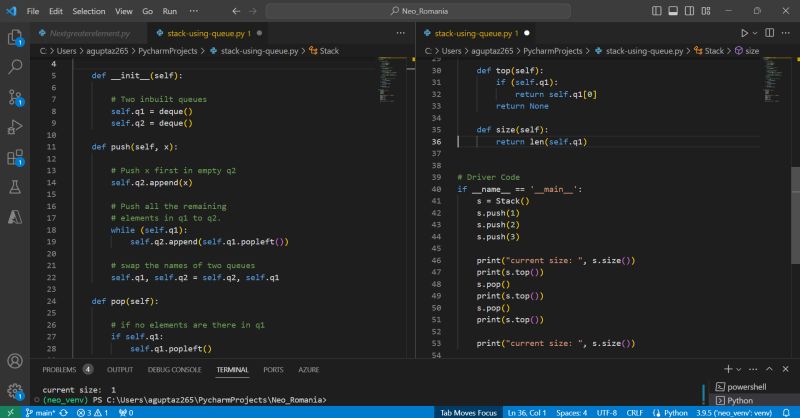Open the Source Control view
800x418 pixels.
[x=15, y=97]
